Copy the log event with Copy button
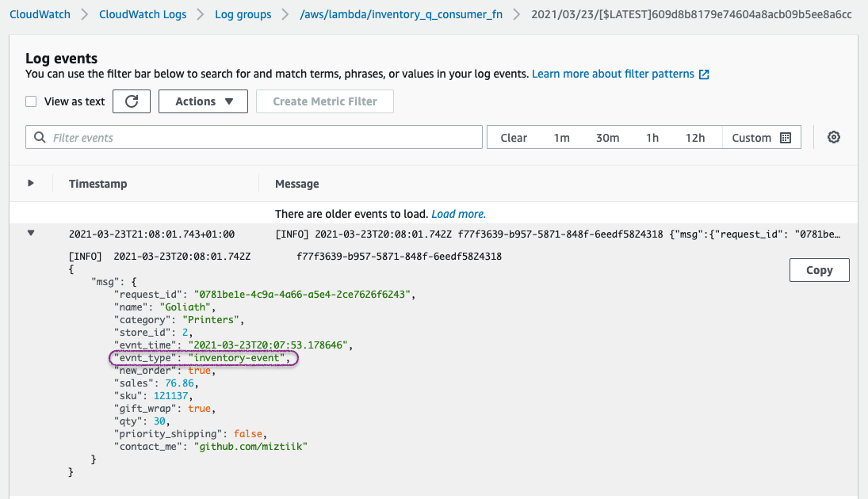Image resolution: width=868 pixels, height=499 pixels. click(820, 270)
